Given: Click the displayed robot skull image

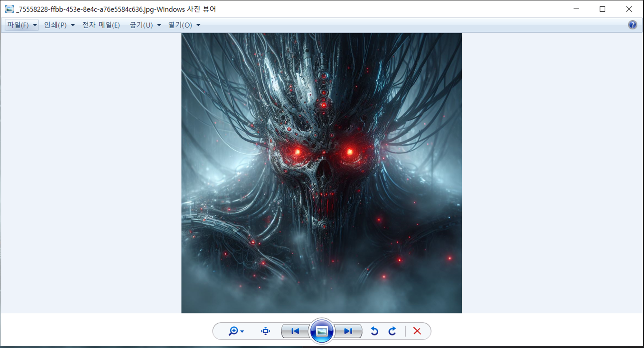Looking at the screenshot, I should (321, 173).
